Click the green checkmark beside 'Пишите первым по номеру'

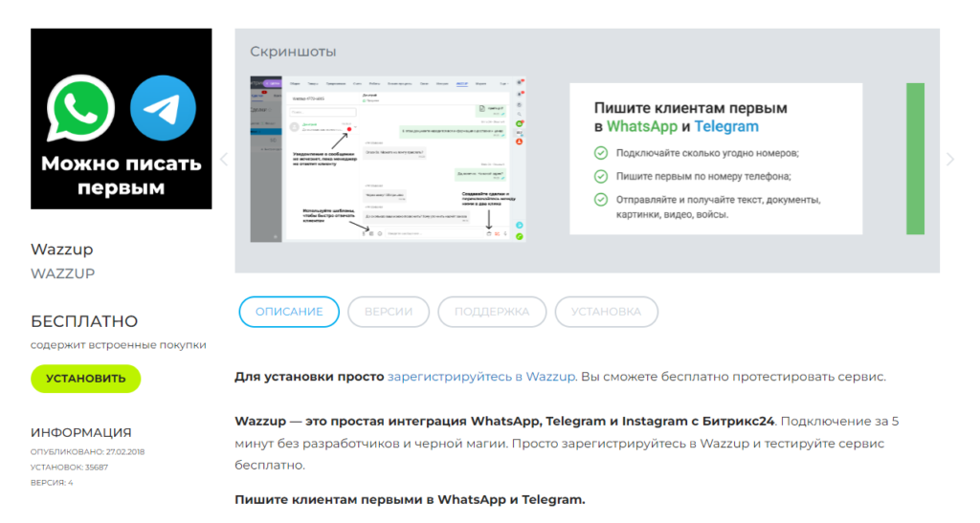click(x=600, y=176)
